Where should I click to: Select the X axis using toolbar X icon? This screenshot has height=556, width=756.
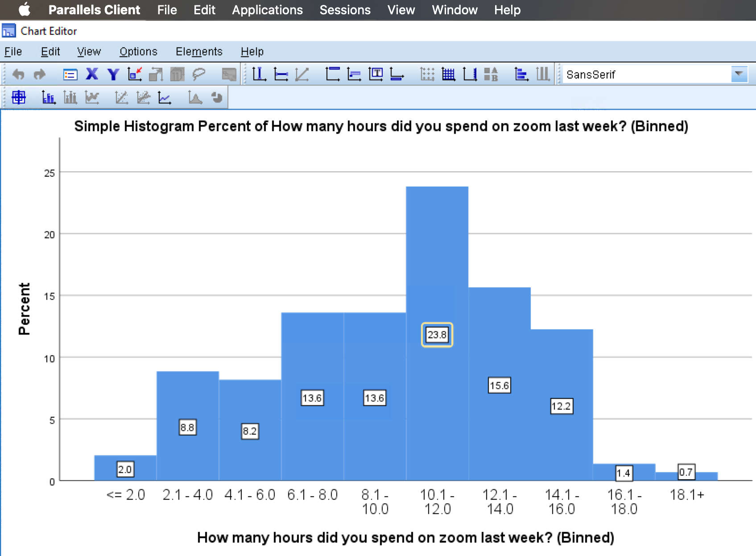92,74
